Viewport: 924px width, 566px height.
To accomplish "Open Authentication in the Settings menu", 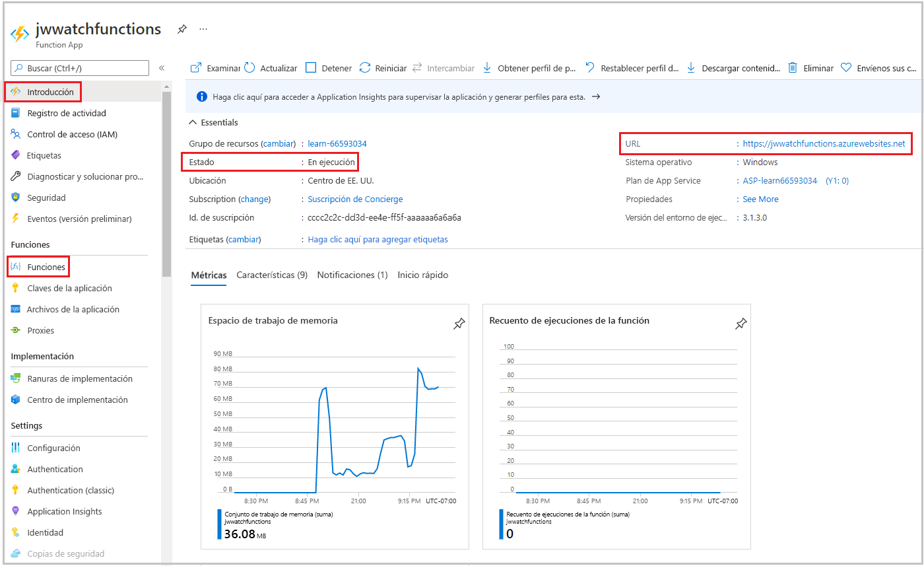I will [x=55, y=470].
